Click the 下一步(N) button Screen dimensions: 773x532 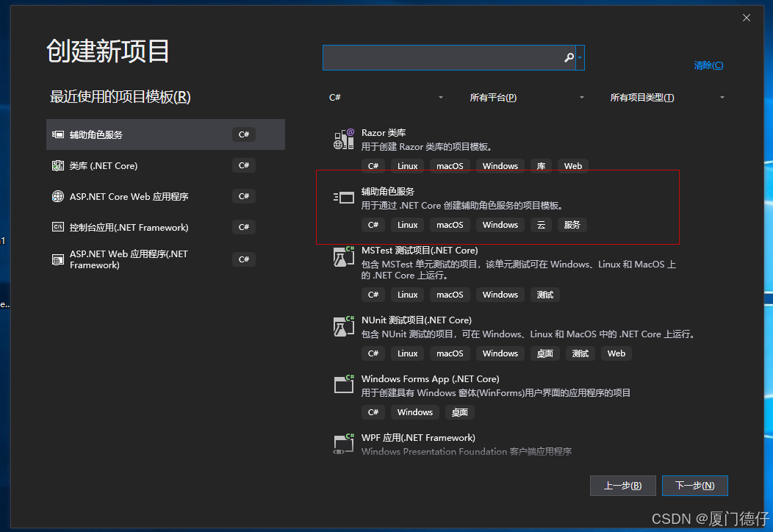(x=694, y=485)
